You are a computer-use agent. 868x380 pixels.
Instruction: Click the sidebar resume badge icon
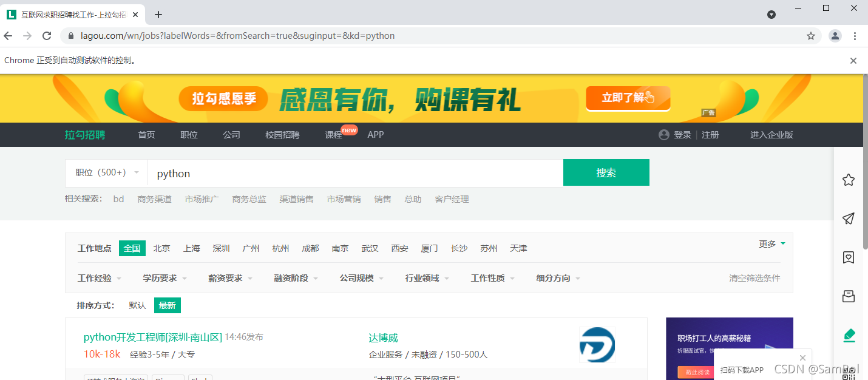click(849, 257)
